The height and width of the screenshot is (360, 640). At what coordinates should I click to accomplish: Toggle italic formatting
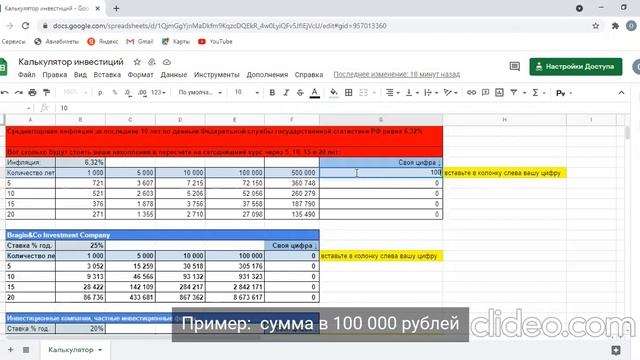[286, 93]
